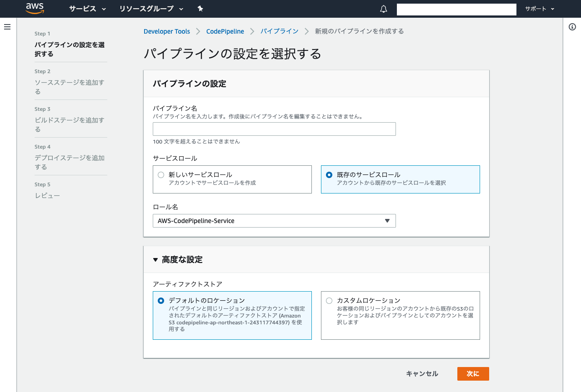Click the info icon on the right

pos(572,27)
